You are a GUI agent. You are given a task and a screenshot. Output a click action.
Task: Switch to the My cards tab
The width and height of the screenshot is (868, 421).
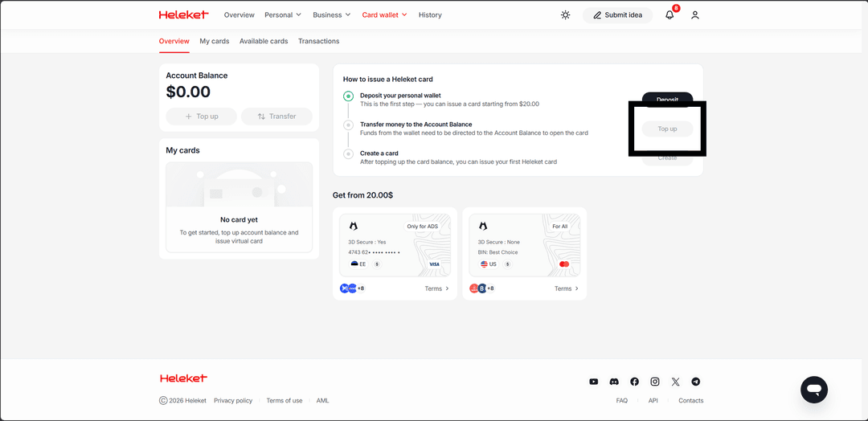coord(215,41)
